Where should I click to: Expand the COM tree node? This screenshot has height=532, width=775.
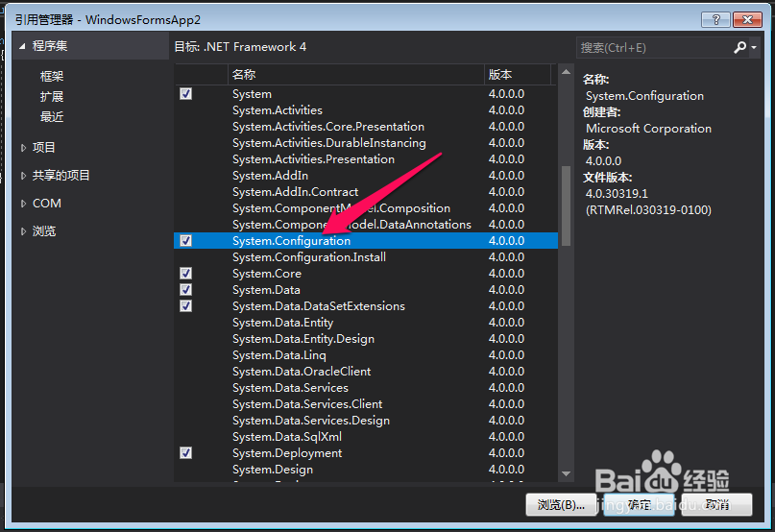pyautogui.click(x=23, y=204)
